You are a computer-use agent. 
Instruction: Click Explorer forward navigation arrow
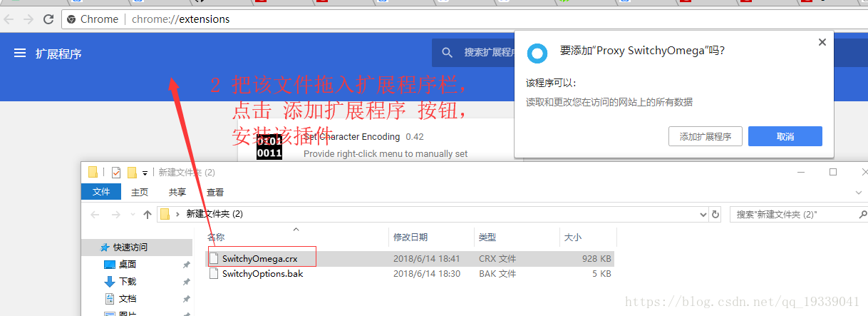click(116, 214)
